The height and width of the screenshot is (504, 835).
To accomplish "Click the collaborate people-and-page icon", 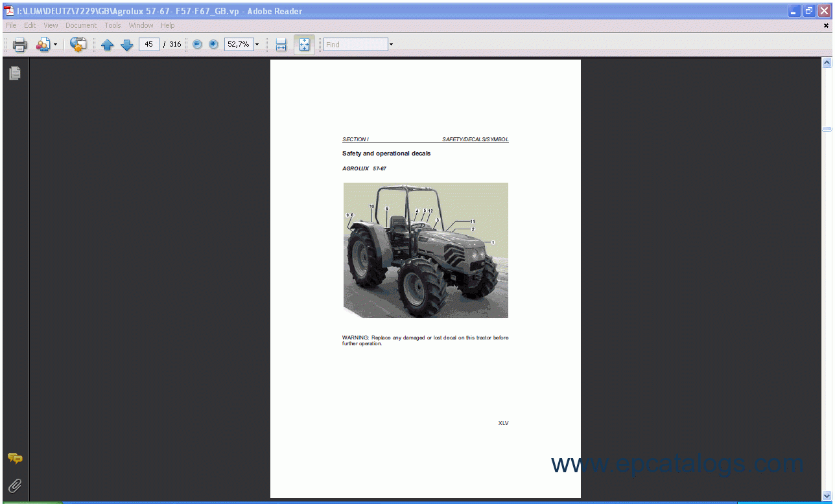I will click(43, 45).
